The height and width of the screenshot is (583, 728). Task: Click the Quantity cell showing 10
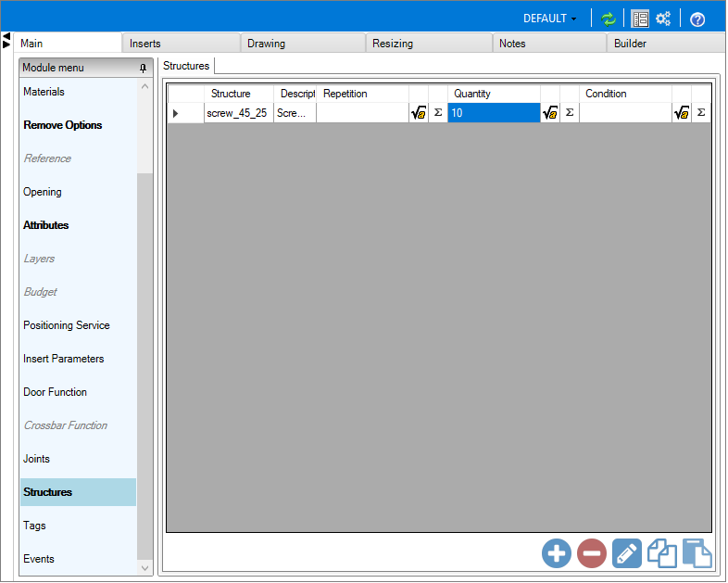point(494,113)
